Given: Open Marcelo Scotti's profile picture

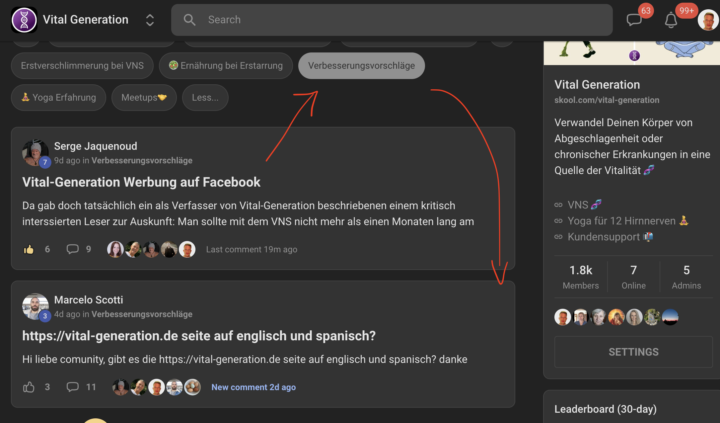Looking at the screenshot, I should tap(35, 306).
